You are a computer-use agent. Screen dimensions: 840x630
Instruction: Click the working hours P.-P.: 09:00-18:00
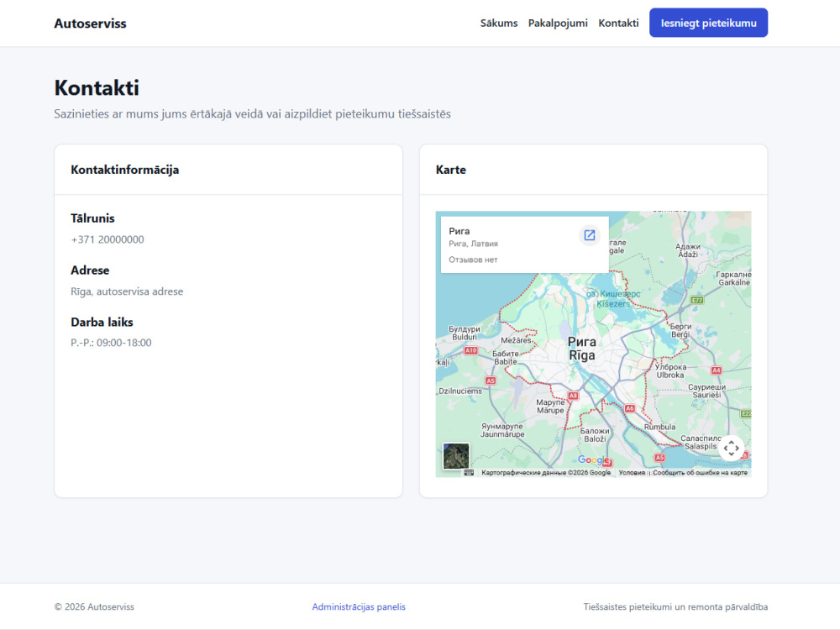111,343
